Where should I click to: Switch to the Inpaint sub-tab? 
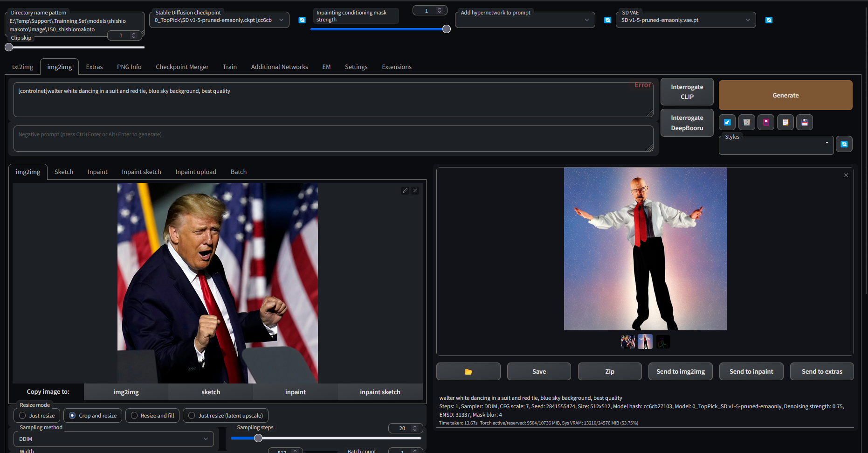point(97,172)
